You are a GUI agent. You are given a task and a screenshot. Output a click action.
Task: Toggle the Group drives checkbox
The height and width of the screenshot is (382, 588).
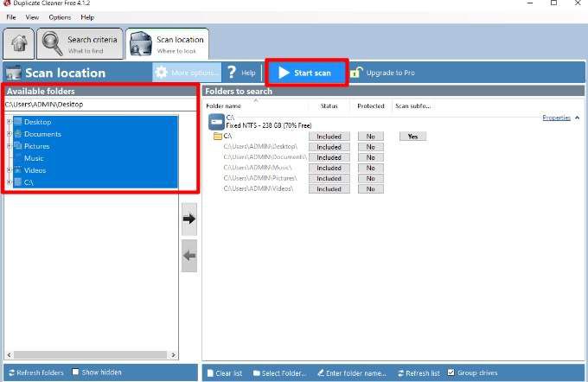point(451,372)
